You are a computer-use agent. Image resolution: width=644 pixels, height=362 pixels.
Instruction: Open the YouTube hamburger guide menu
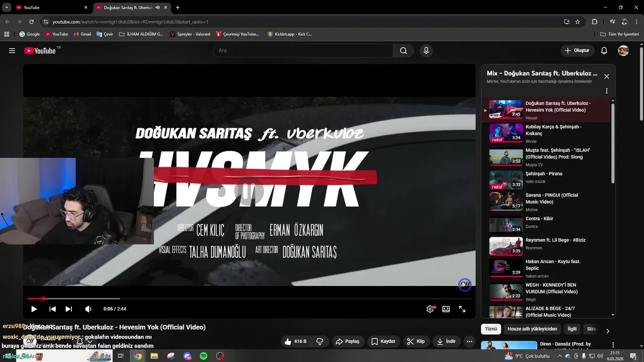point(12,51)
